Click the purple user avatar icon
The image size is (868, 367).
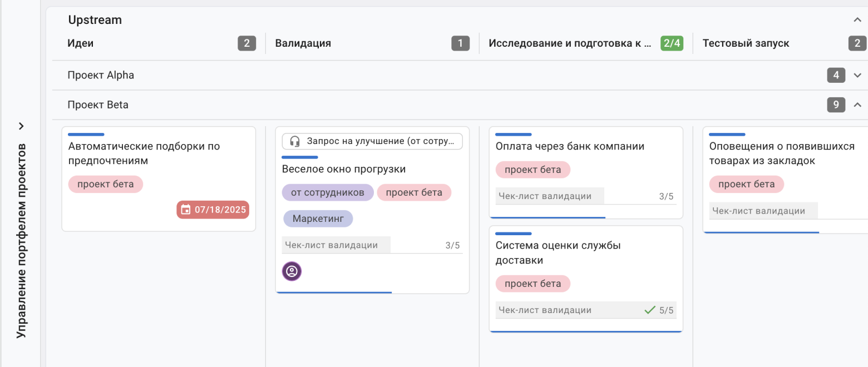[x=292, y=271]
